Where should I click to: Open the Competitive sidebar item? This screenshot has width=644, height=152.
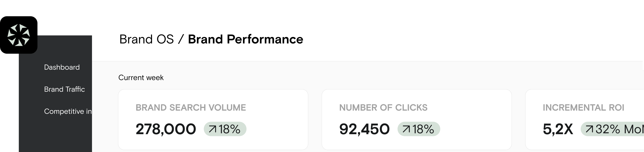[x=68, y=111]
